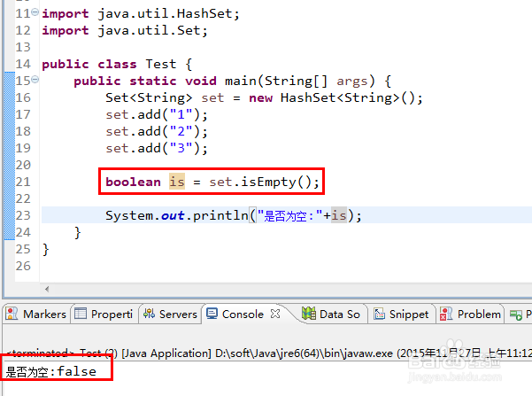Click the HashSet<String> declaration line
Viewport: 532px width, 396px height.
pos(264,97)
